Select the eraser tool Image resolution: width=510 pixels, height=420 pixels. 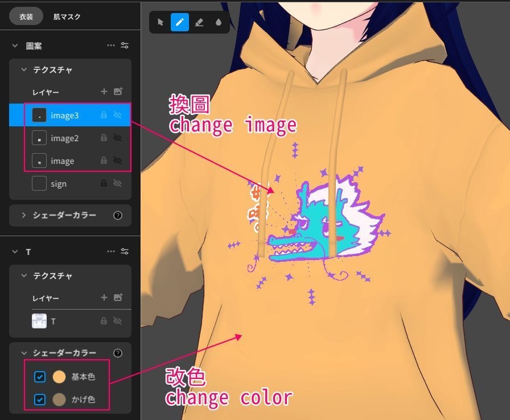[x=200, y=22]
